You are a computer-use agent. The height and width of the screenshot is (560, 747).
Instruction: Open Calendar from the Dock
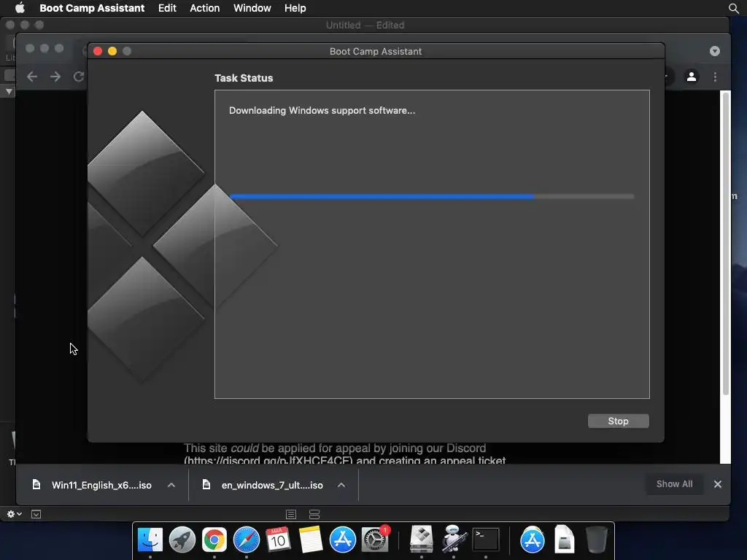278,540
